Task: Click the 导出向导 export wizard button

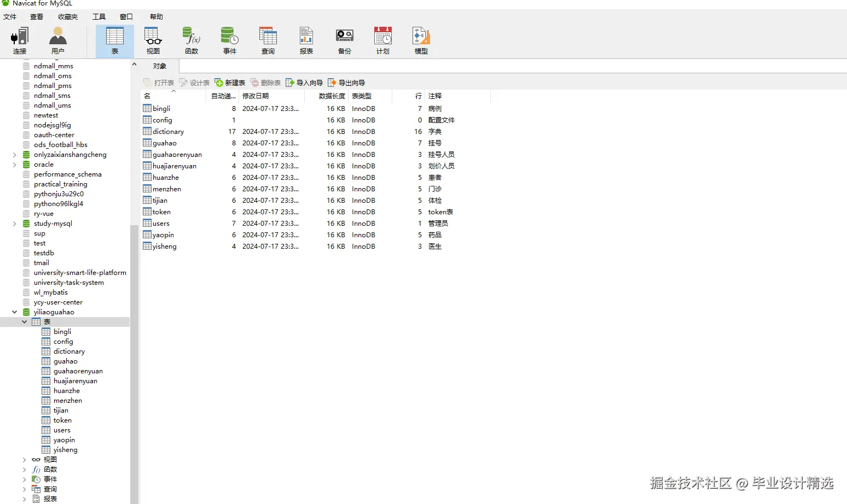Action: coord(346,83)
